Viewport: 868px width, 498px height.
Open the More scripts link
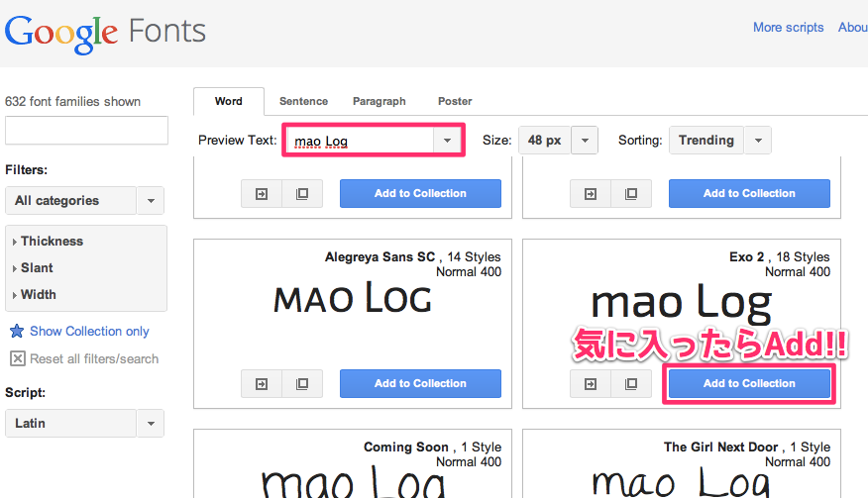tap(789, 27)
